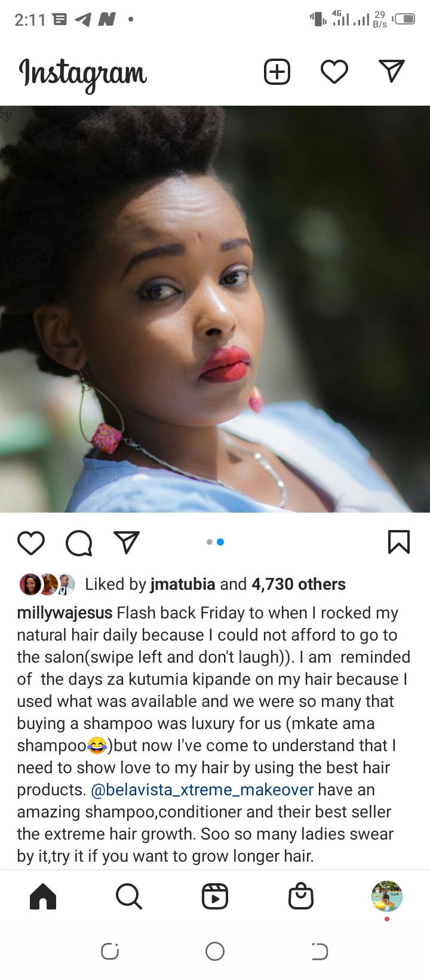Screen dimensions: 430x980
Task: Open jmatubia profile from likes
Action: [x=183, y=584]
